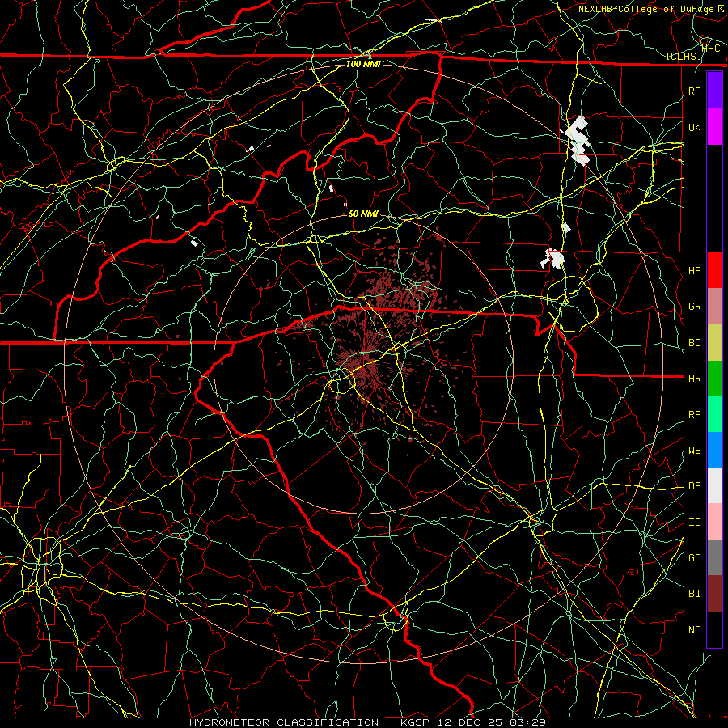Viewport: 728px width, 728px height.
Task: Click the RF purple legend swatch
Action: 714,91
